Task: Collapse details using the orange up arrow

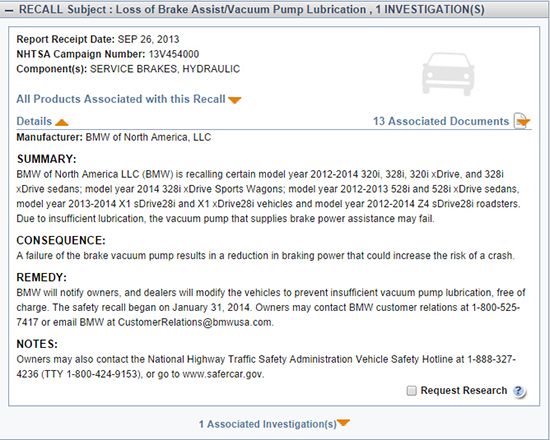Action: (x=62, y=122)
